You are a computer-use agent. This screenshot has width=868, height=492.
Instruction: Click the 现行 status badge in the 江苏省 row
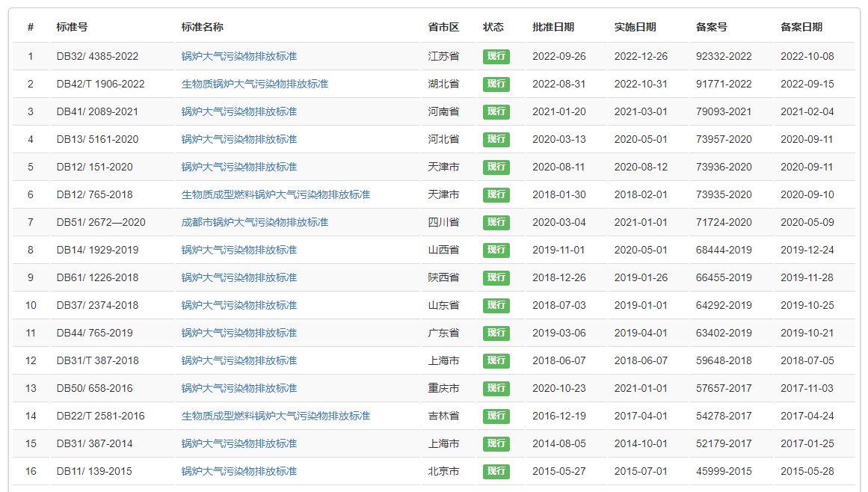point(496,56)
